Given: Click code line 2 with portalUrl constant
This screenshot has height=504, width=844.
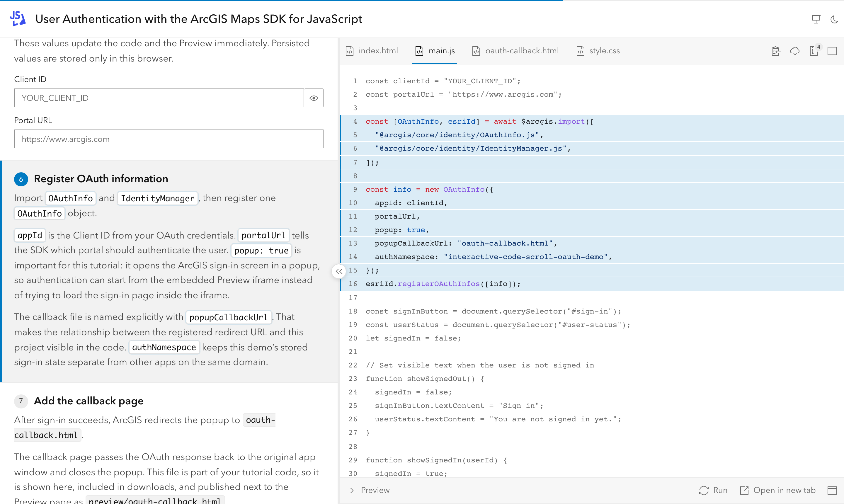Looking at the screenshot, I should pos(464,95).
